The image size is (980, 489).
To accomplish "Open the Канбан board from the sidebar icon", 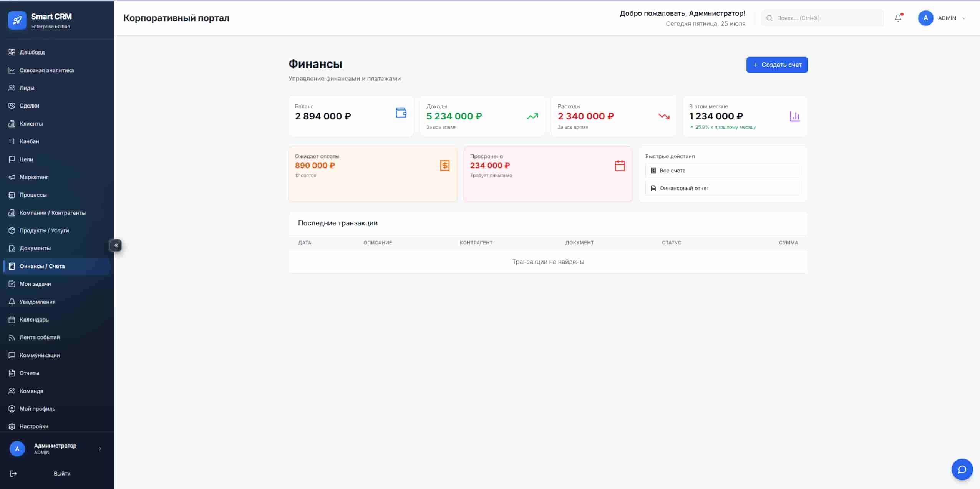I will pyautogui.click(x=12, y=141).
